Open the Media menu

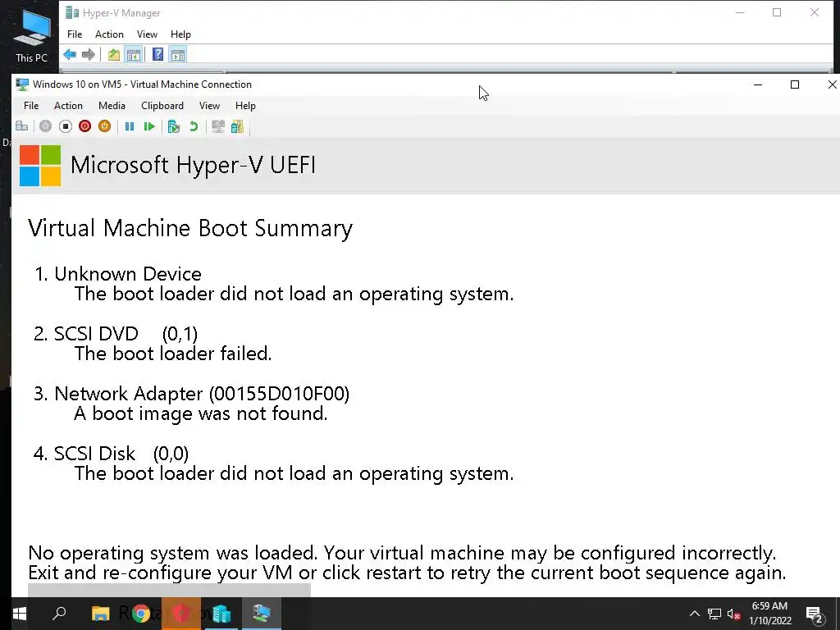(x=112, y=106)
